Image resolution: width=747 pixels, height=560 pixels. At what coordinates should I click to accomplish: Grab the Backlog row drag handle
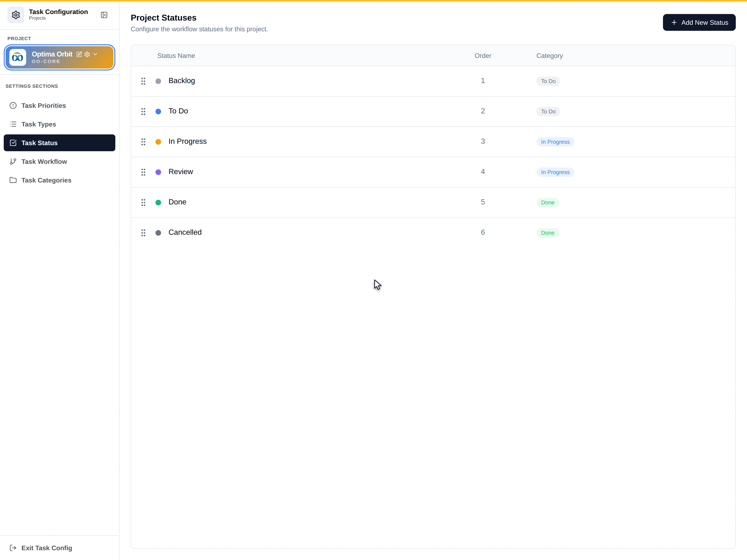click(x=143, y=81)
